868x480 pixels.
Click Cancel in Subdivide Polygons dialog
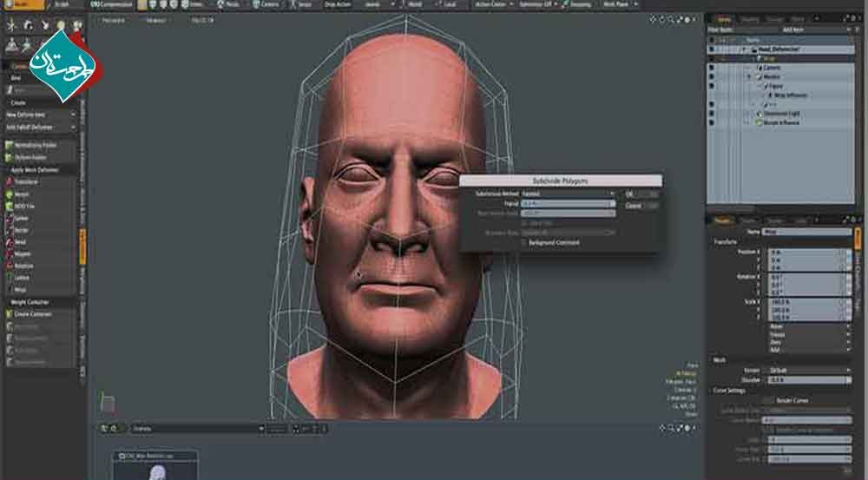tap(641, 206)
